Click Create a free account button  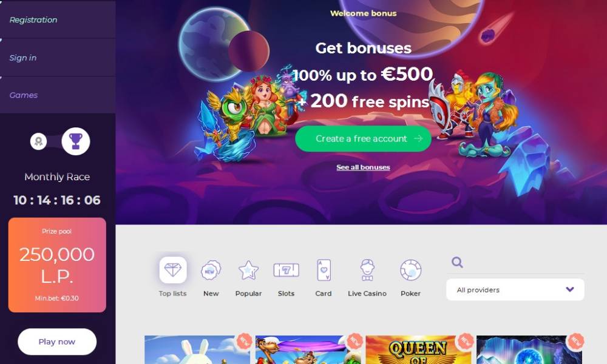coord(363,138)
